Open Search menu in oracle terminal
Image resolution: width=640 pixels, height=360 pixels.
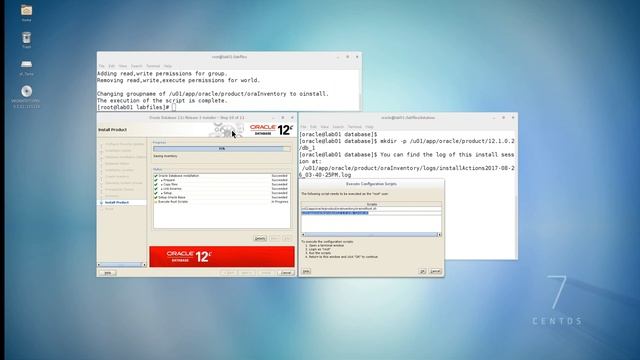338,127
